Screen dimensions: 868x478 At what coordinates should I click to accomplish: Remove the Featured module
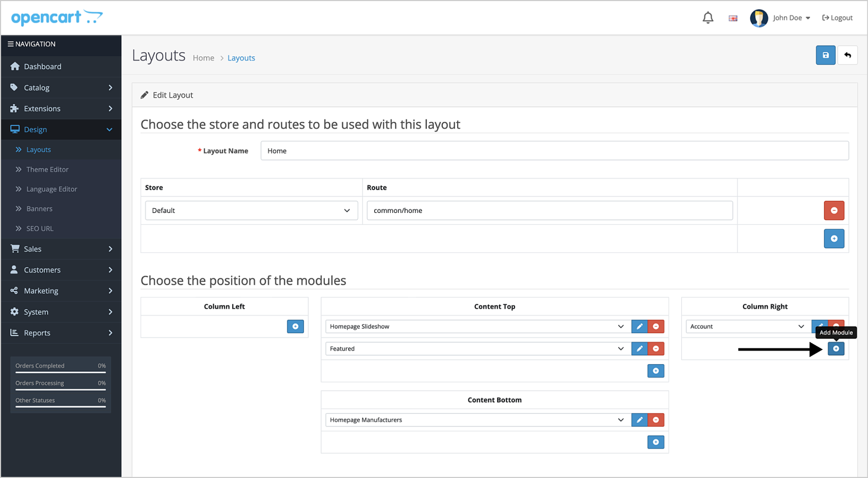click(x=656, y=349)
